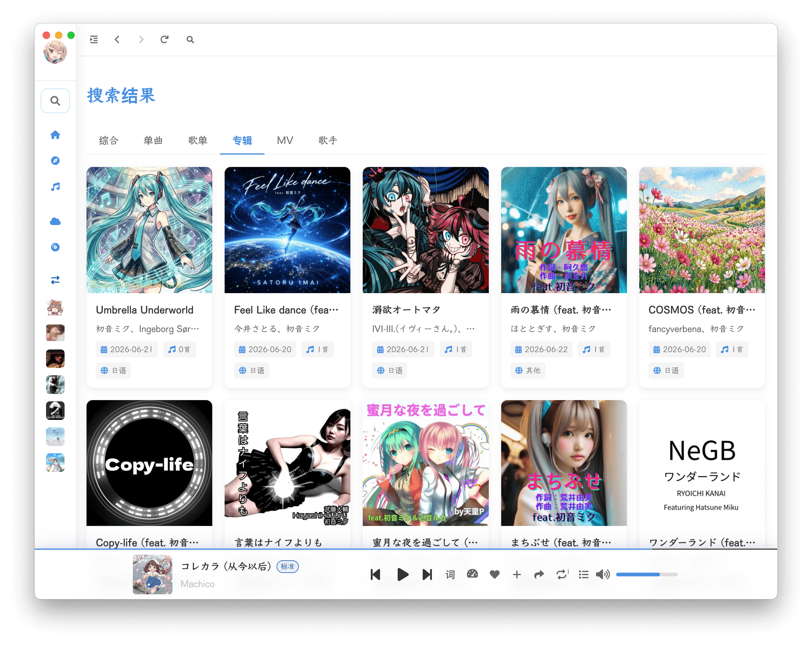The image size is (812, 645).
Task: Toggle the repeat-one loop mode
Action: (562, 575)
